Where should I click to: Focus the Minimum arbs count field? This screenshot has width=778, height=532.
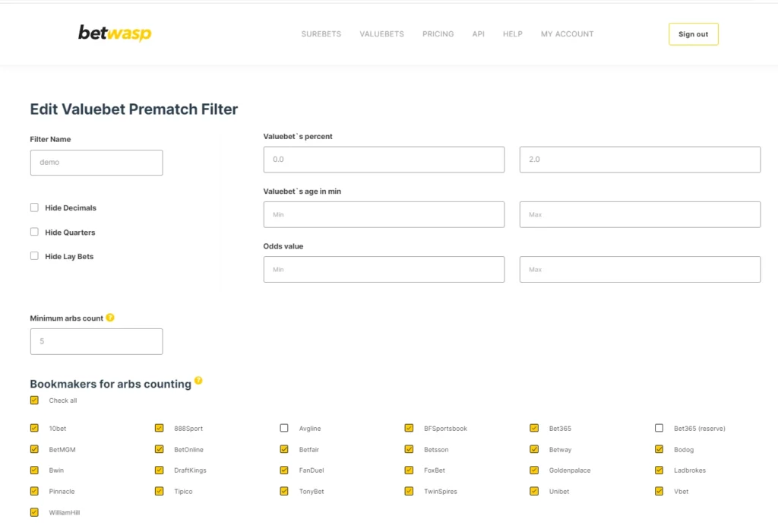[x=96, y=341]
